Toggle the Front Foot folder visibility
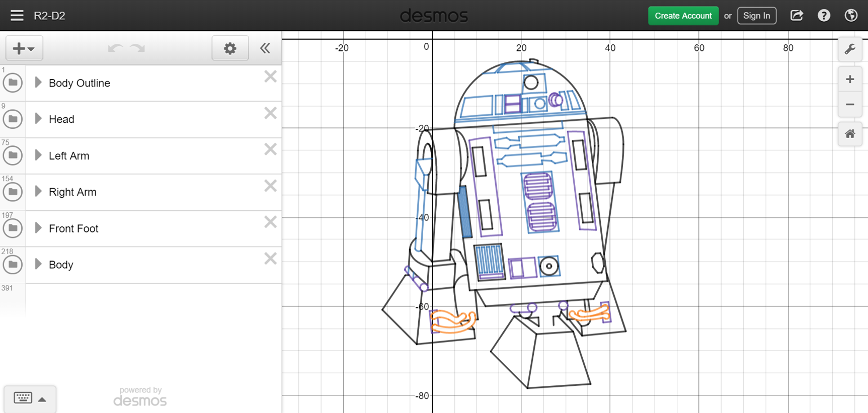Image resolution: width=868 pixels, height=413 pixels. click(x=13, y=228)
